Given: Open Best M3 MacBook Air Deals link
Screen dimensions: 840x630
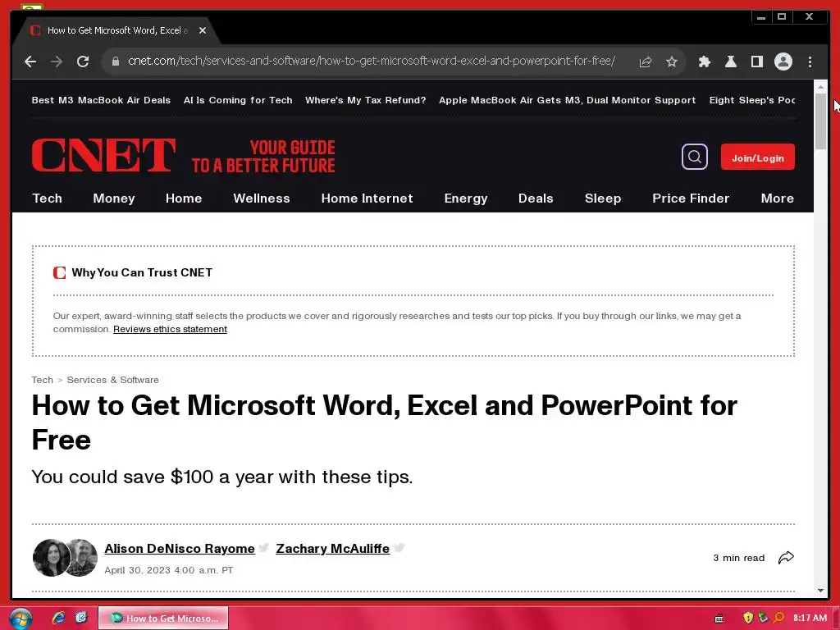Looking at the screenshot, I should tap(101, 100).
